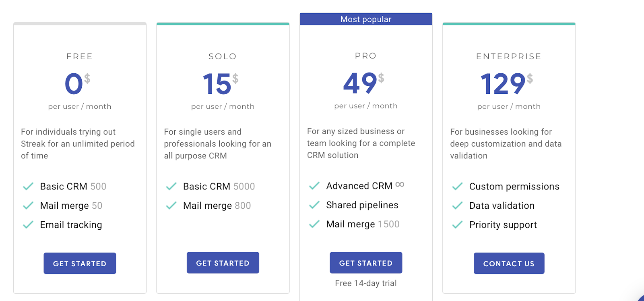Click checkmark icon next to Data validation

457,206
